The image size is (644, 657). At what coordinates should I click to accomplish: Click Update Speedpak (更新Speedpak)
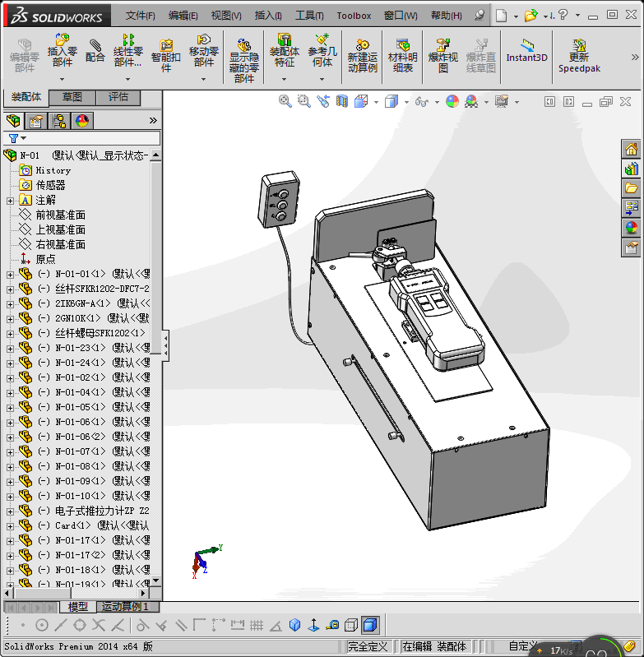click(579, 56)
